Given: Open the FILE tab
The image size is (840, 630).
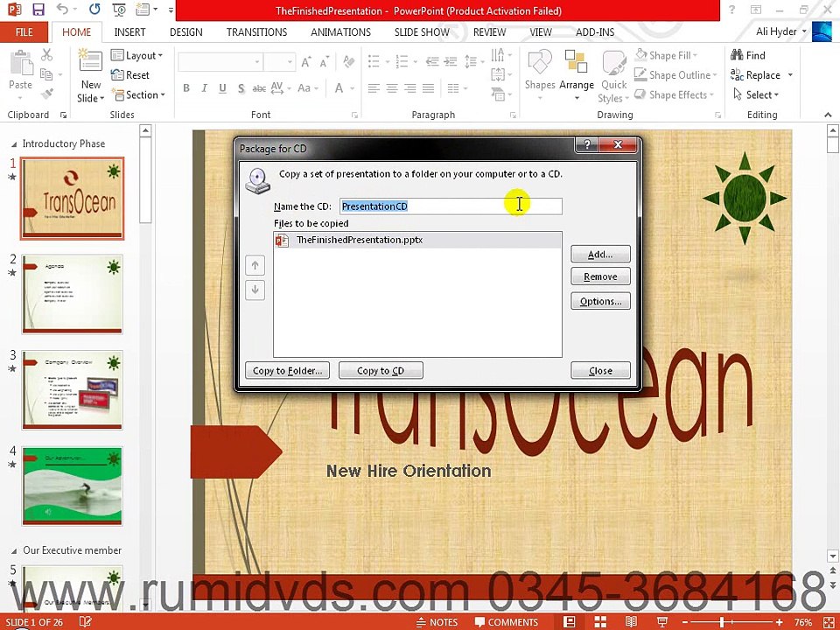Looking at the screenshot, I should click(24, 32).
